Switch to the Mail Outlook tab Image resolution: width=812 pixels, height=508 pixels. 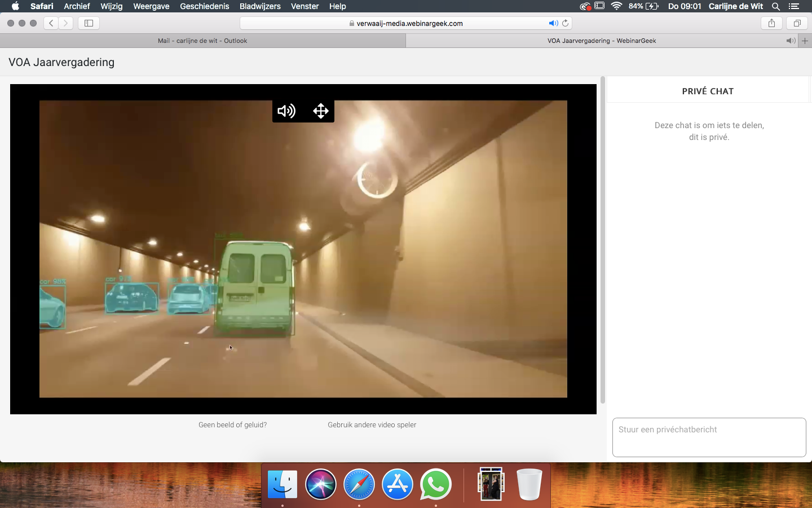(202, 41)
